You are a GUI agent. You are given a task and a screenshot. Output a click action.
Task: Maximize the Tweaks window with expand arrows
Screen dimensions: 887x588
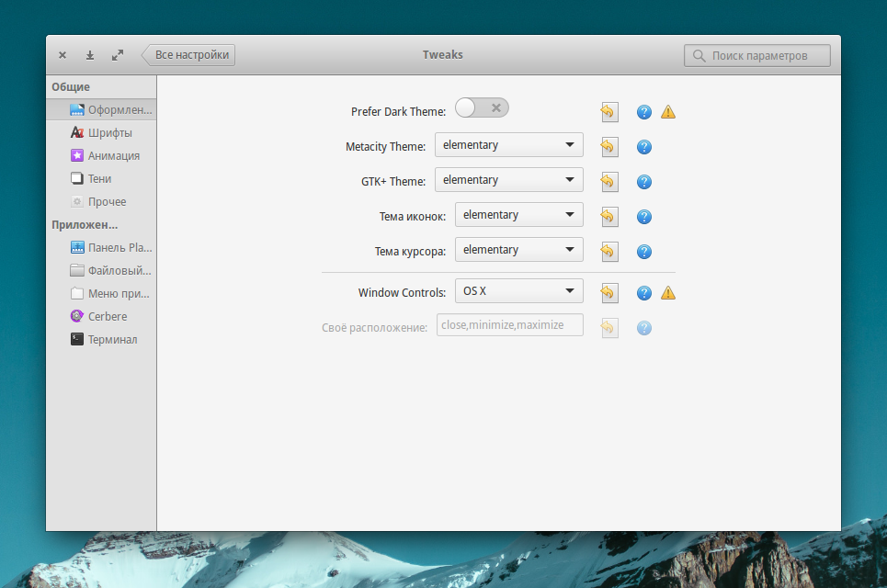(x=118, y=55)
